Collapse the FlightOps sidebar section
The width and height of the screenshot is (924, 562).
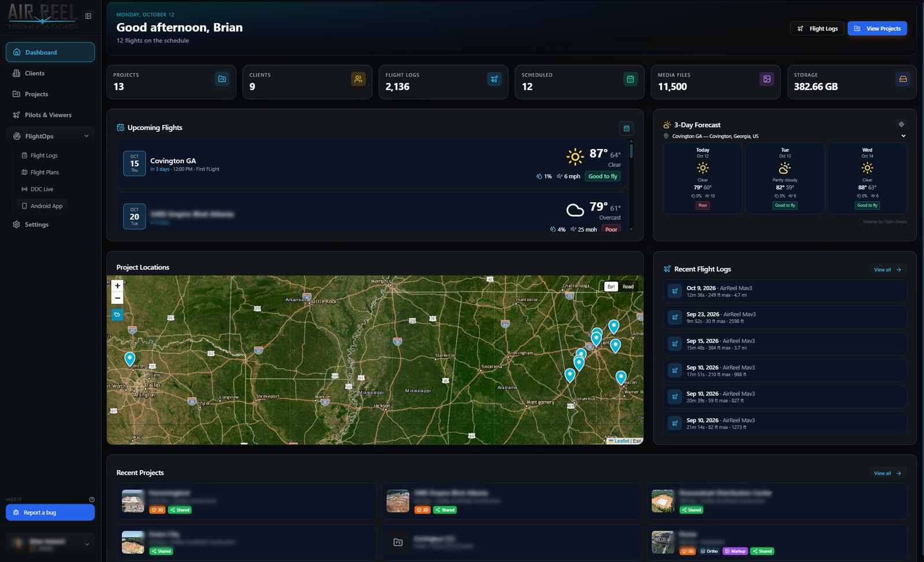pos(87,136)
